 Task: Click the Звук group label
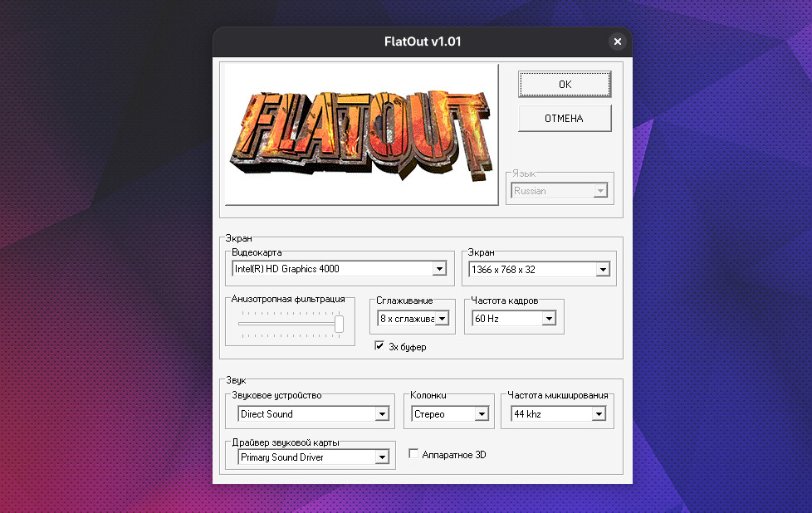[x=234, y=379]
